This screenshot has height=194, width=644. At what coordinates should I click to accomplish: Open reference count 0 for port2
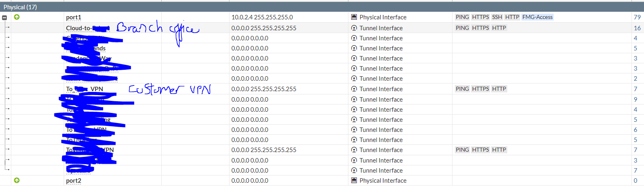[x=636, y=180]
